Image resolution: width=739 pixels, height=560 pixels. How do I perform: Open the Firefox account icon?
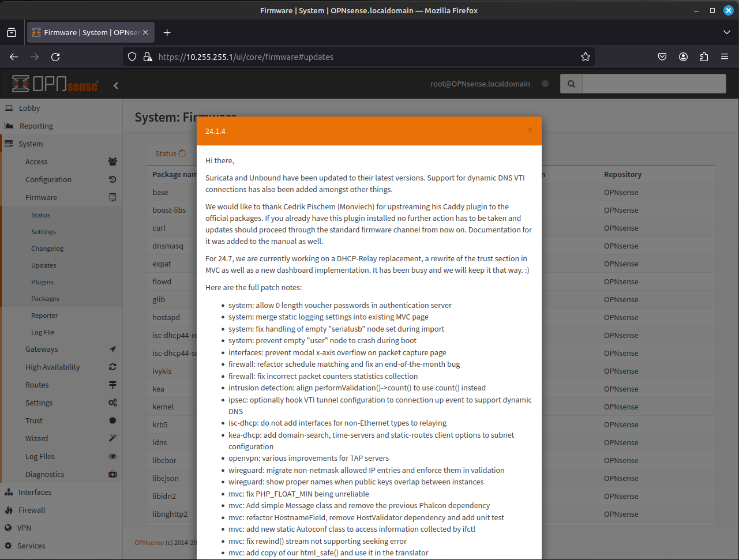tap(683, 57)
